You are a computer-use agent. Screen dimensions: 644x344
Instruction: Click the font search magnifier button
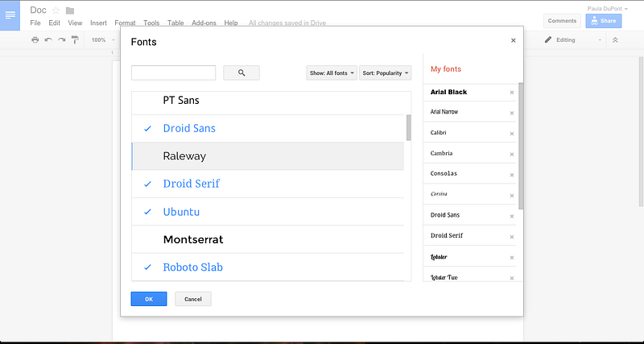241,73
